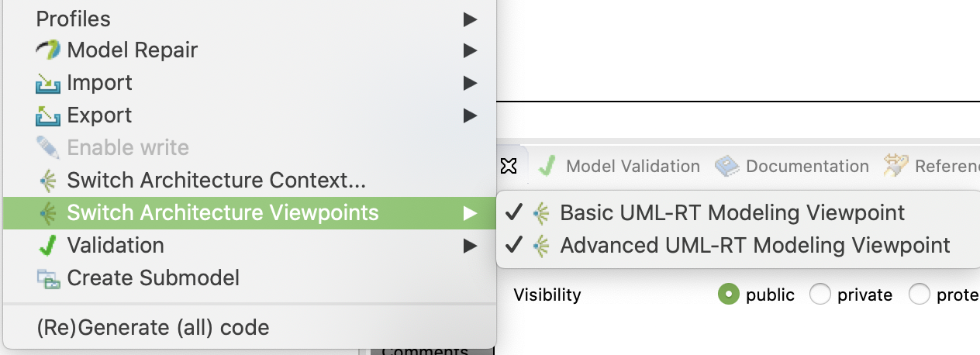
Task: Click the Import icon in menu
Action: click(47, 83)
